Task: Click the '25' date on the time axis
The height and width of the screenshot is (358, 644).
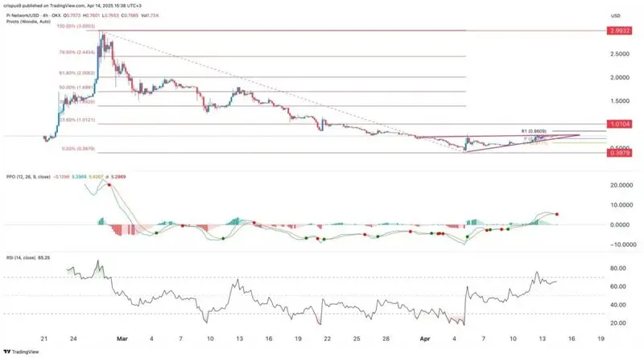Action: (357, 339)
